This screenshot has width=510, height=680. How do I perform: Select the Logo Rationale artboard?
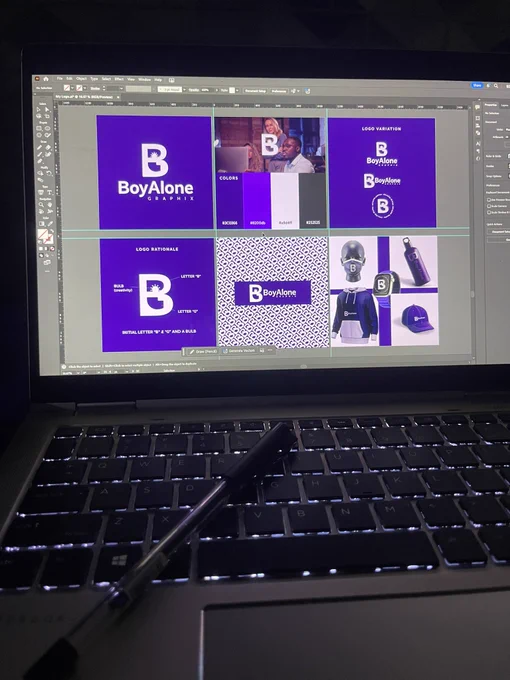pyautogui.click(x=158, y=295)
